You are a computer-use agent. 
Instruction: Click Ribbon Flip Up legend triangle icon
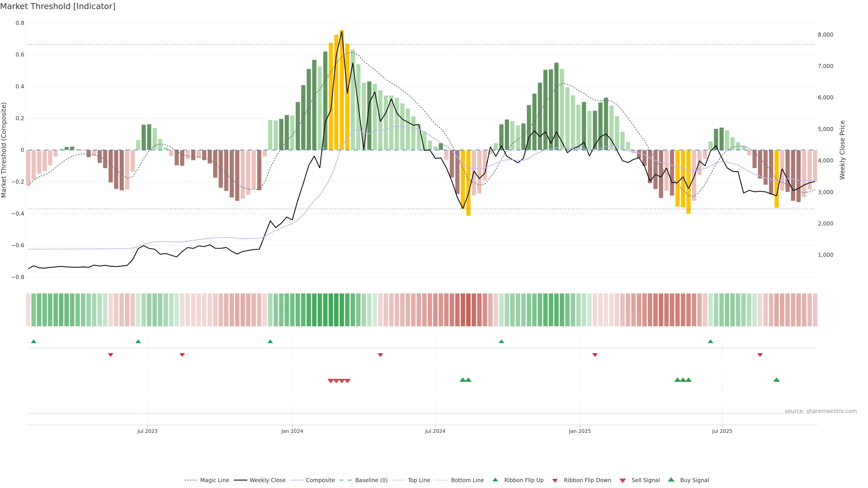(x=495, y=480)
